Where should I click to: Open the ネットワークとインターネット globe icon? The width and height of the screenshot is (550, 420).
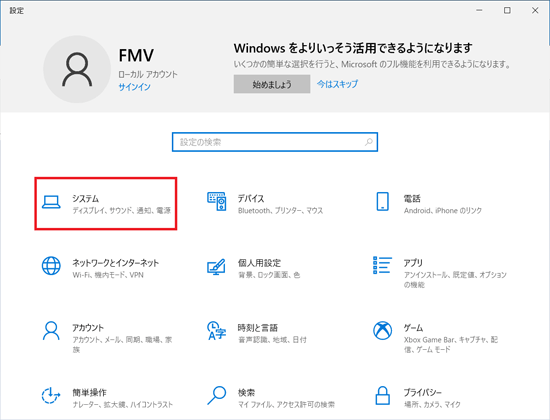tap(51, 266)
